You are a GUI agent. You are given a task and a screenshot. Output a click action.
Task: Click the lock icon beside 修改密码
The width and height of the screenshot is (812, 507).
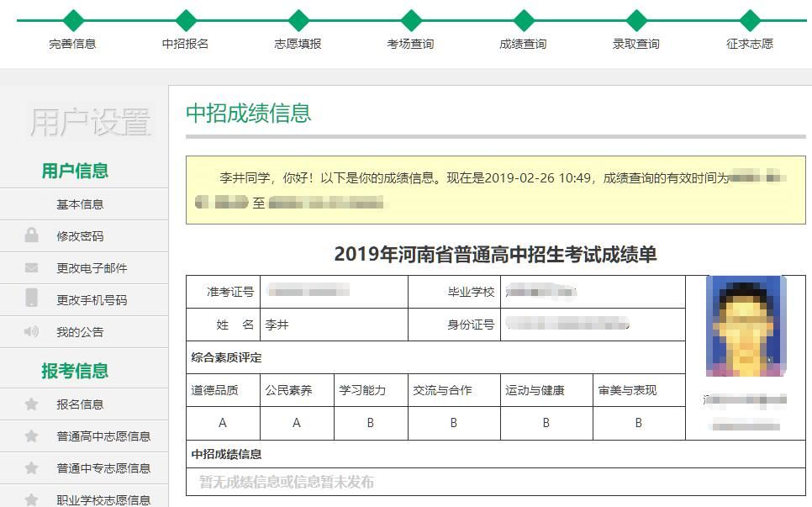[x=30, y=236]
